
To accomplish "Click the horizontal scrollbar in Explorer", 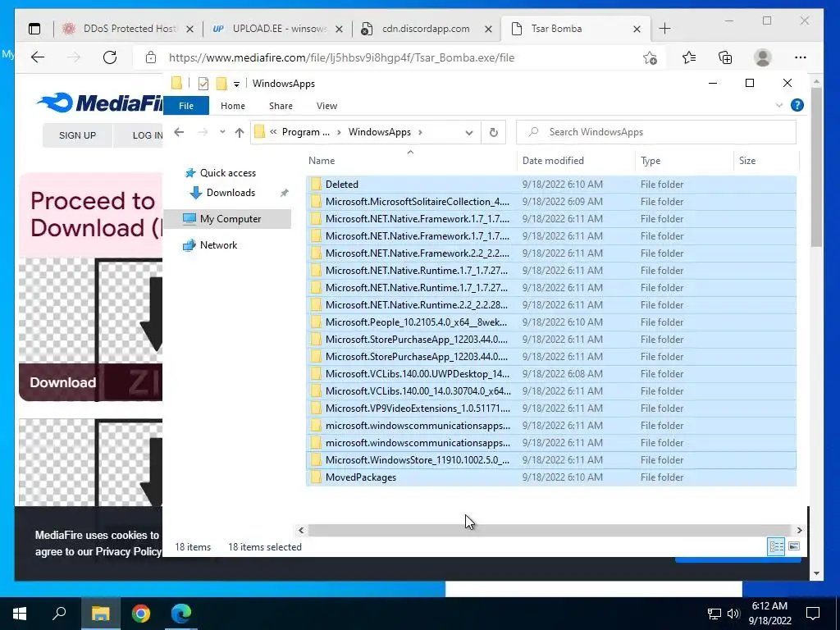I will point(549,531).
